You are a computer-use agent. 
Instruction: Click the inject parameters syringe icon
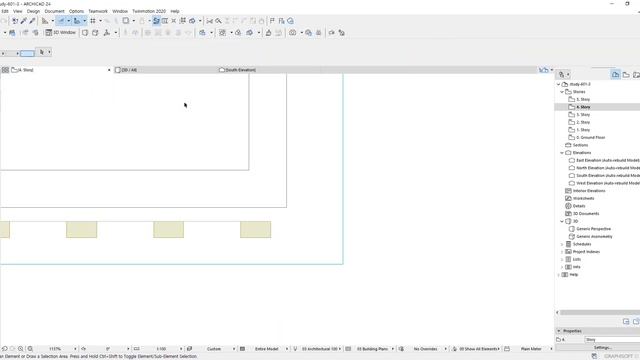point(32,21)
